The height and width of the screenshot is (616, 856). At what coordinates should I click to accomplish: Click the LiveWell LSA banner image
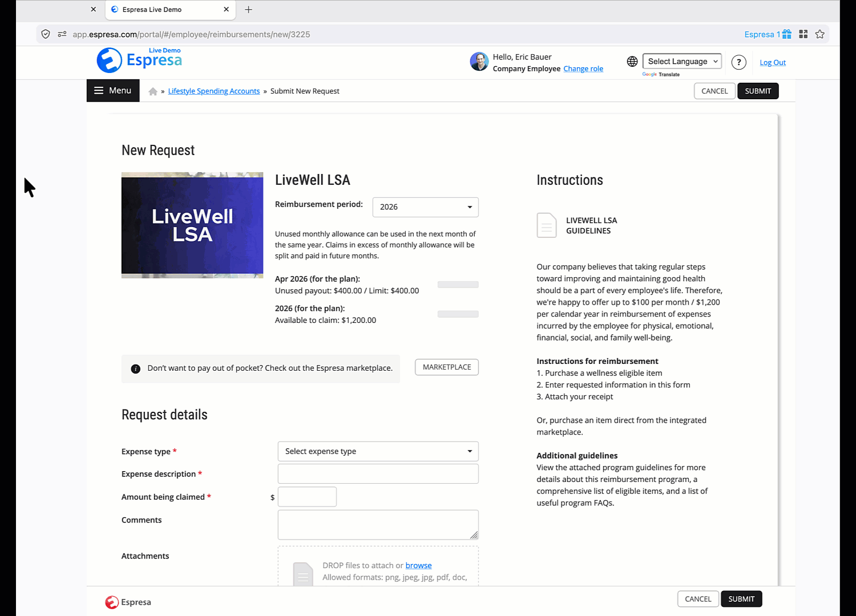click(192, 225)
